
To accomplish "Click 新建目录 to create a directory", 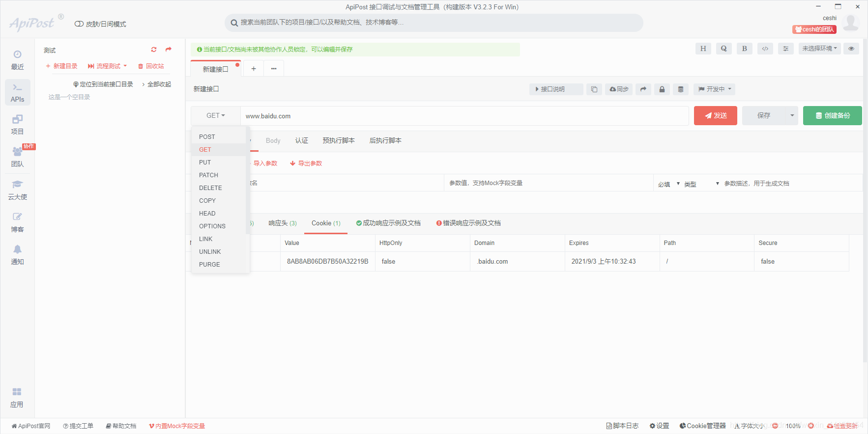I will point(61,66).
